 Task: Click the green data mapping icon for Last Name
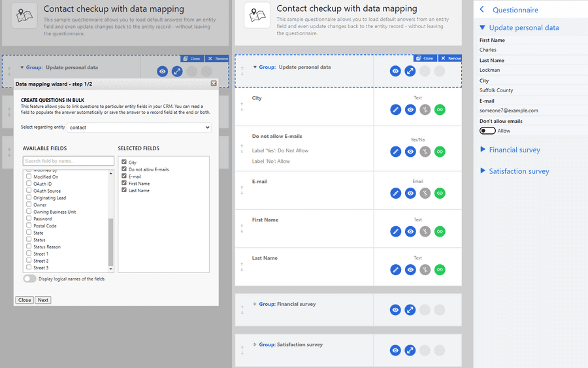440,270
